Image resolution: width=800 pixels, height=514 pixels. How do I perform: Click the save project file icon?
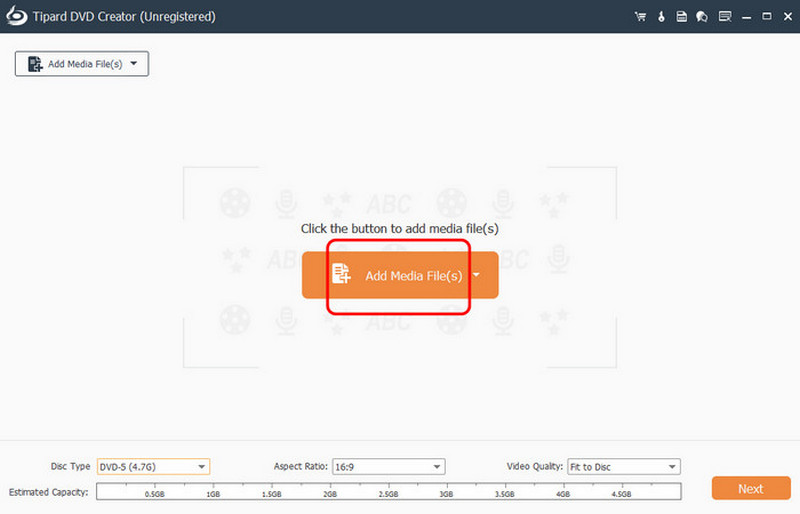click(681, 17)
